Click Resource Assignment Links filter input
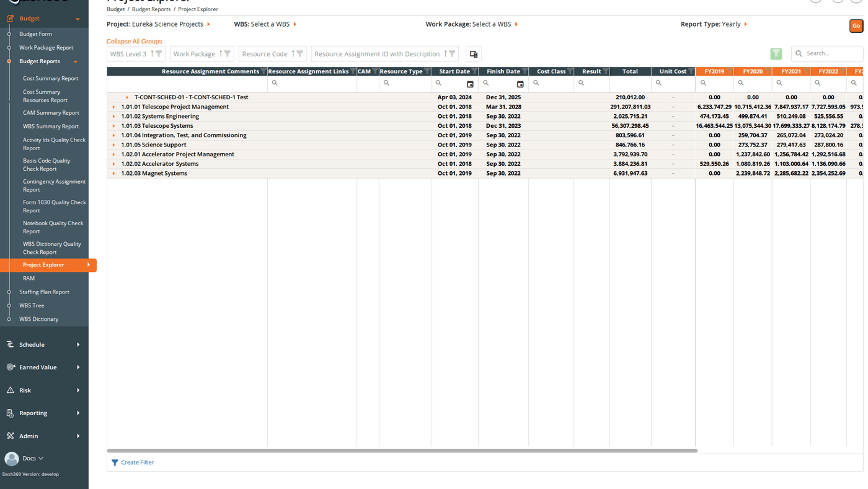The image size is (868, 489). click(312, 83)
